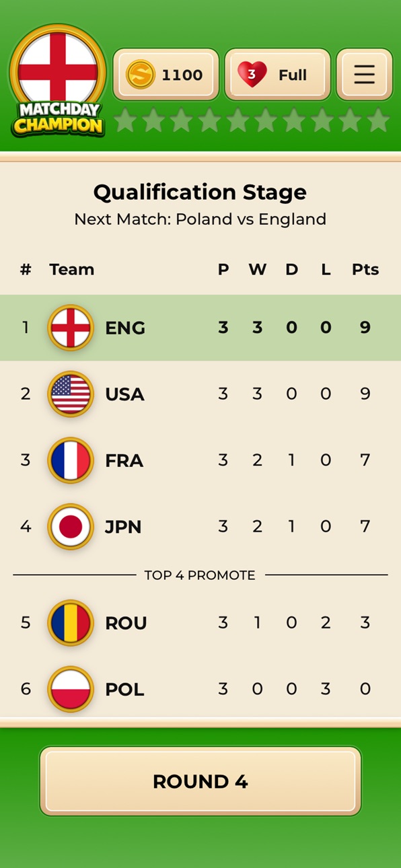Tap the gold coin icon

(140, 74)
